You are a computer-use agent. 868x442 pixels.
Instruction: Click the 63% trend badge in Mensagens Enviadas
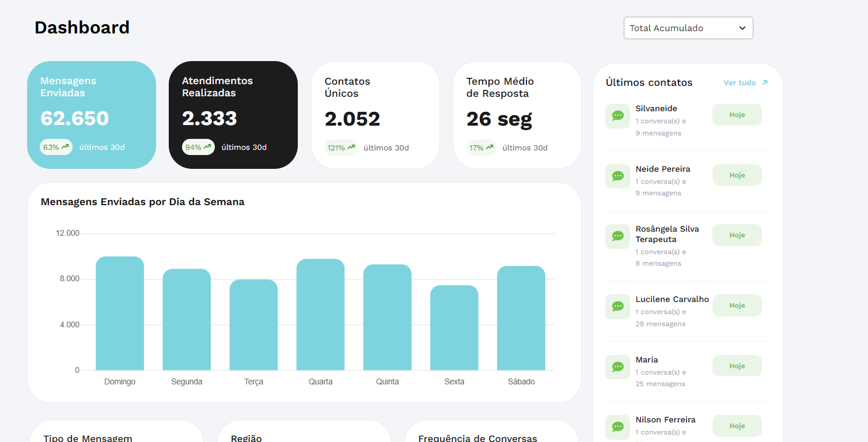click(x=56, y=147)
